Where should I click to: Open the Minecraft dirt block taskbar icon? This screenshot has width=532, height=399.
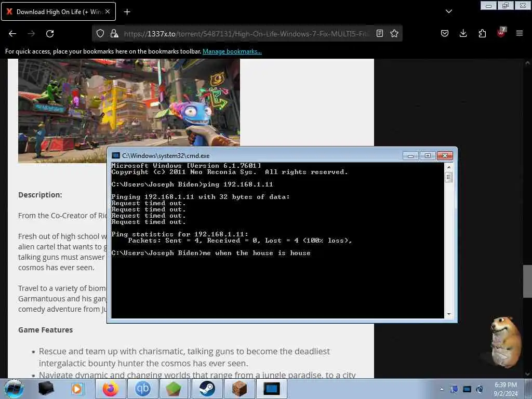tap(239, 389)
